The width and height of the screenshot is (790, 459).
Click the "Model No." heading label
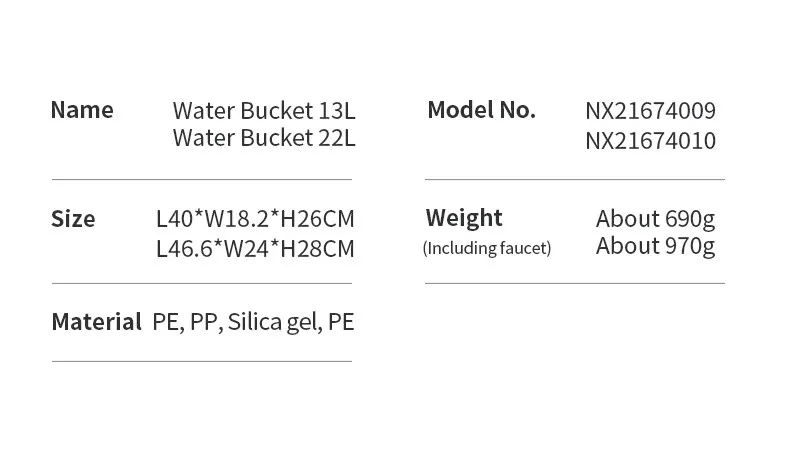coord(481,110)
